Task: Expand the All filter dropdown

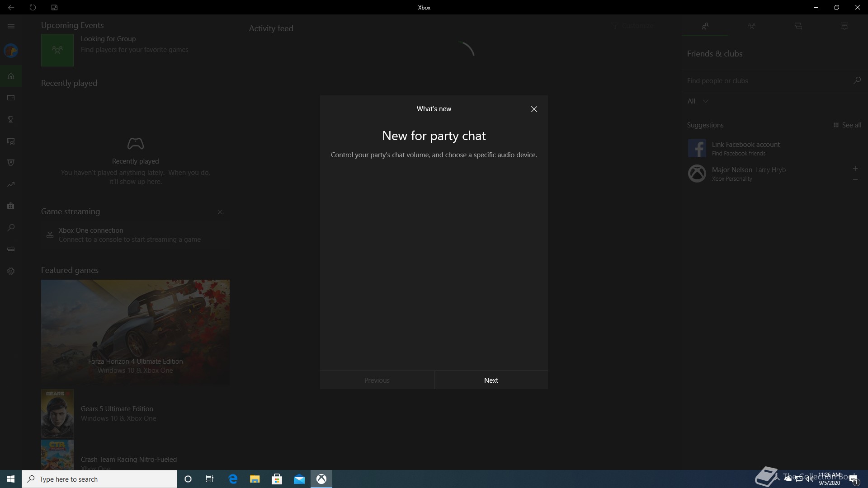Action: point(698,101)
